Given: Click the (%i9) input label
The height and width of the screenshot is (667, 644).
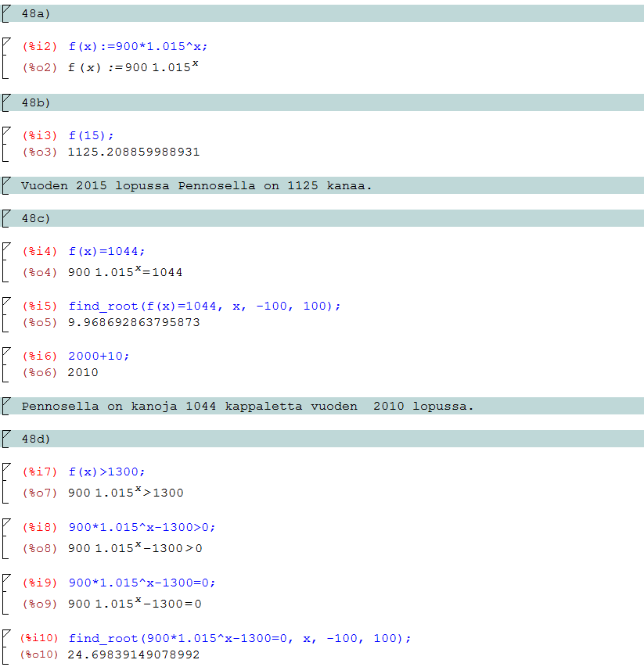Looking at the screenshot, I should pos(40,583).
